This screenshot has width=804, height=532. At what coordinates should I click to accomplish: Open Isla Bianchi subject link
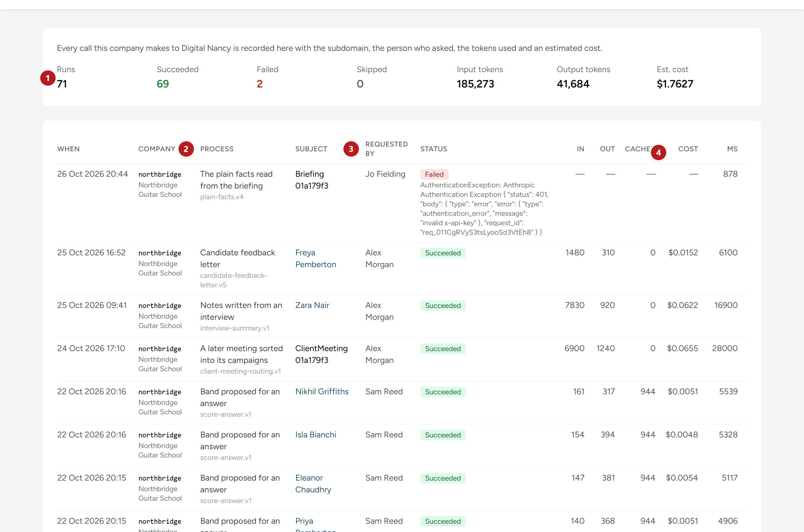tap(315, 435)
